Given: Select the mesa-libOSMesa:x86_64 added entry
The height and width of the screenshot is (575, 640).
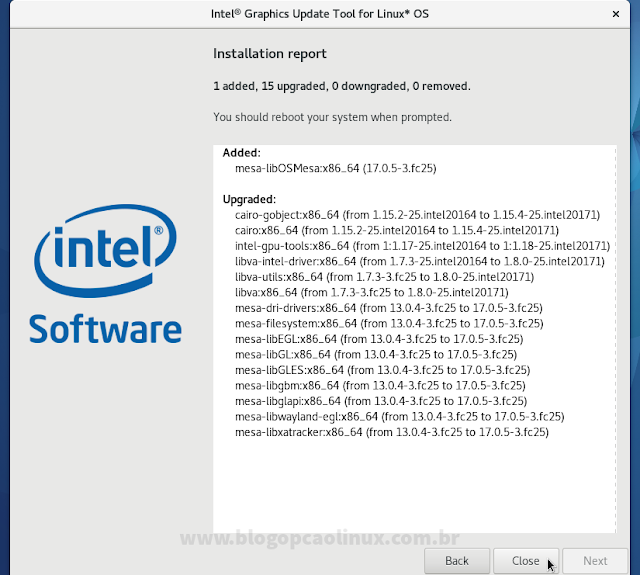Looking at the screenshot, I should (x=336, y=168).
